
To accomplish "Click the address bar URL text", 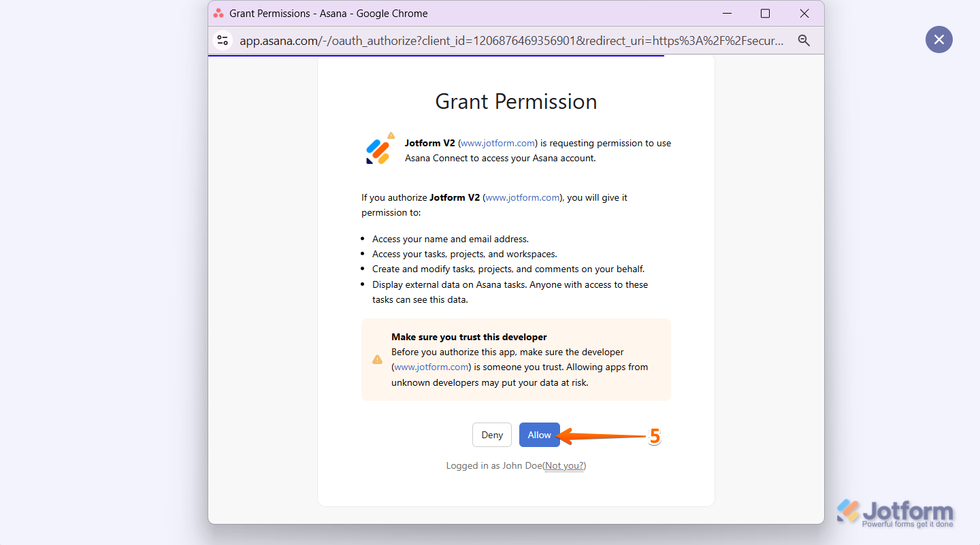I will click(512, 41).
